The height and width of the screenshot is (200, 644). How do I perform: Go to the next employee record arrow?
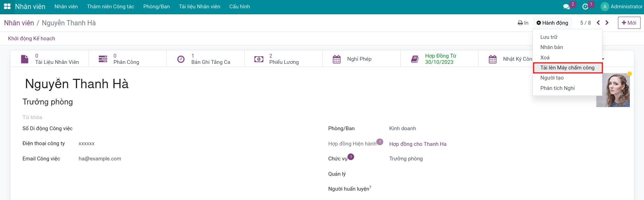click(607, 23)
